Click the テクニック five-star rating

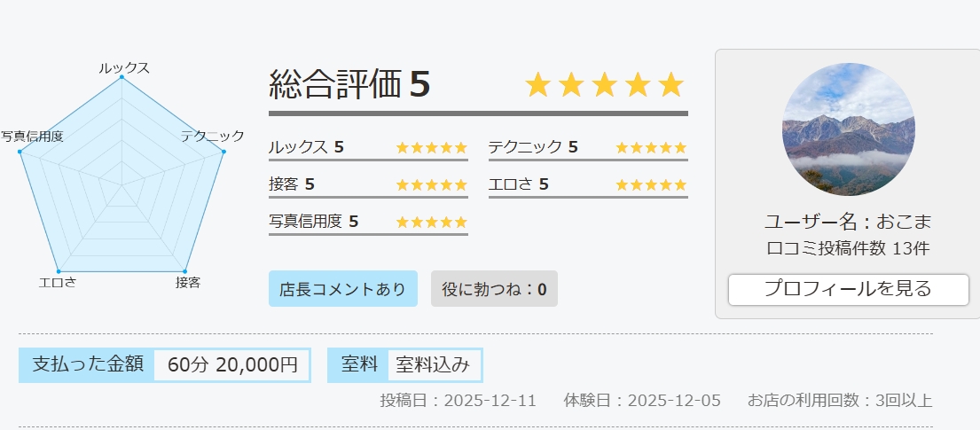[651, 147]
